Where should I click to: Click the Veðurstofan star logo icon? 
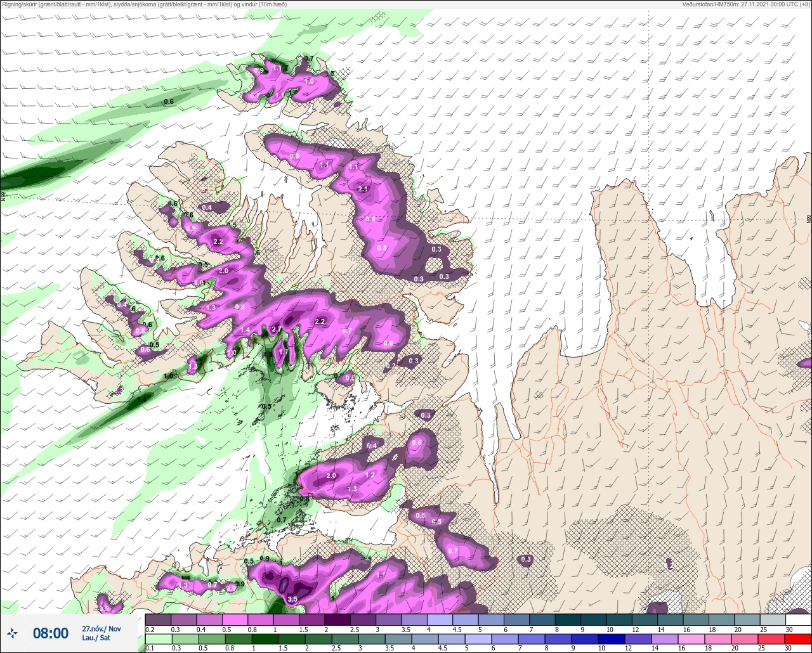(x=13, y=633)
